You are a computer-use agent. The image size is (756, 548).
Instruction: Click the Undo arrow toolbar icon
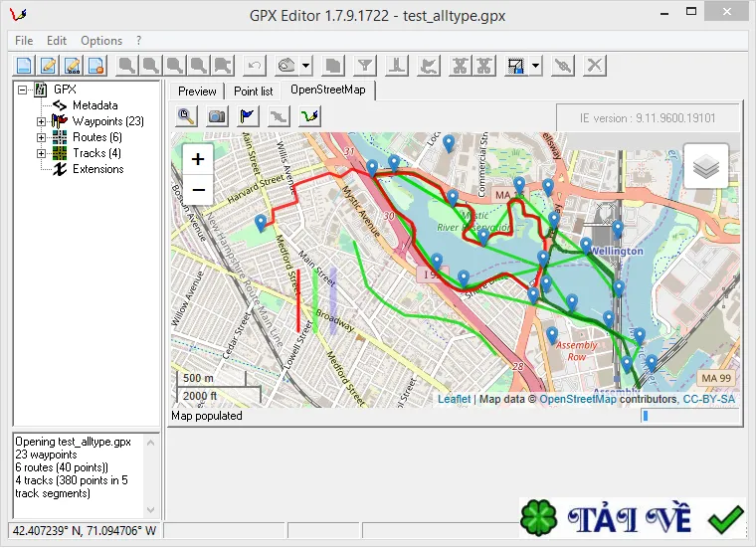[x=255, y=66]
